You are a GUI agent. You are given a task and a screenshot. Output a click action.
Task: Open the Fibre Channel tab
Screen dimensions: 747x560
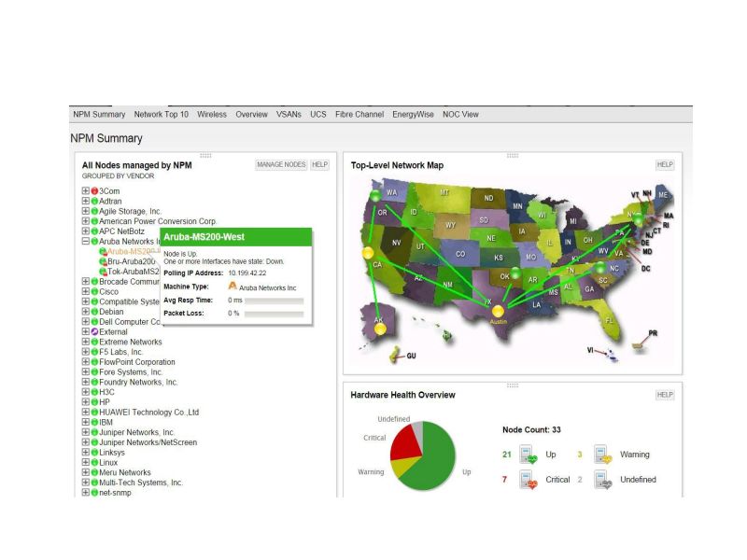[359, 114]
